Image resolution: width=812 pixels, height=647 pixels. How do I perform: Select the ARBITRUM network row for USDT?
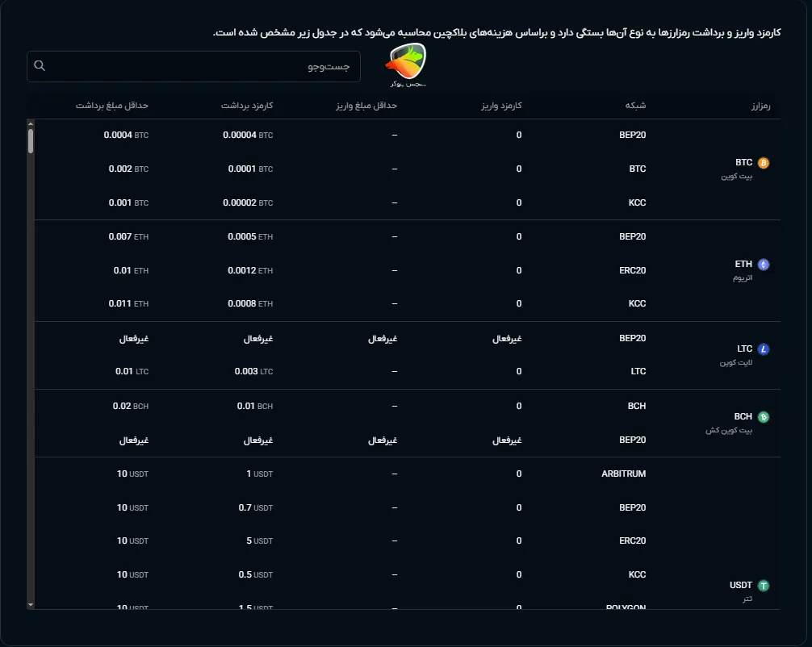(624, 474)
